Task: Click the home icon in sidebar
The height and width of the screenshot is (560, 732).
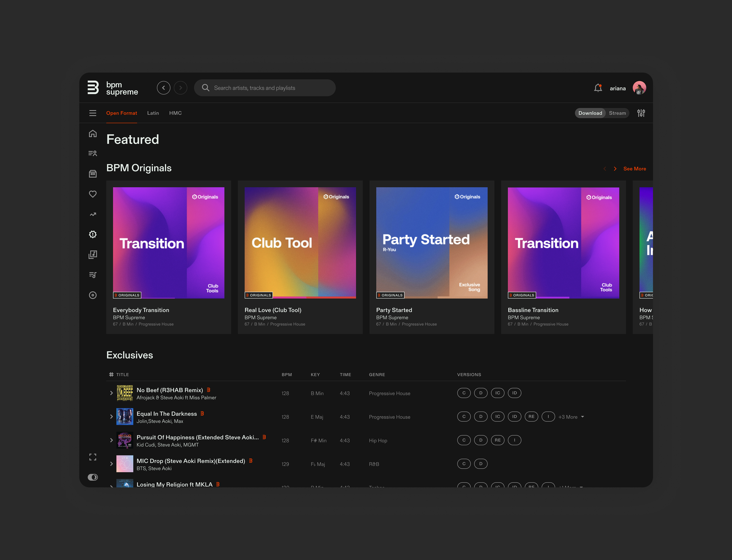Action: (x=93, y=133)
